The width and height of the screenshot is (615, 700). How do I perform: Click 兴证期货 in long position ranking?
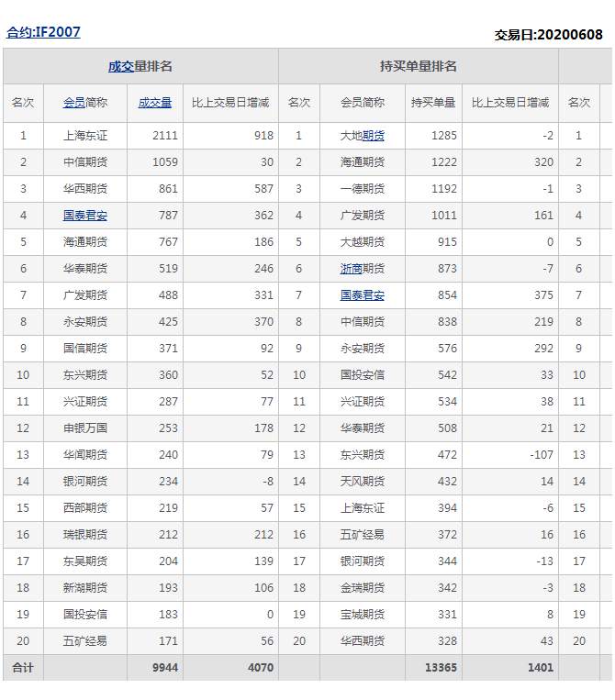tap(363, 402)
